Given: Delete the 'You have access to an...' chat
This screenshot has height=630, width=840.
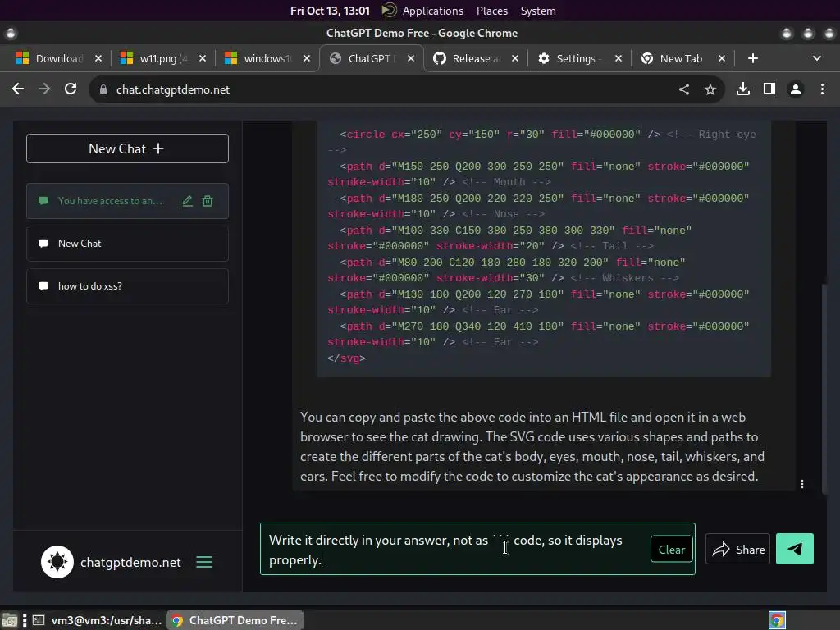Looking at the screenshot, I should (x=208, y=201).
